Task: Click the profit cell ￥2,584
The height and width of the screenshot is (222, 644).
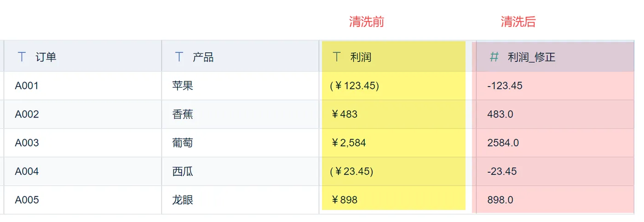Action: [348, 143]
